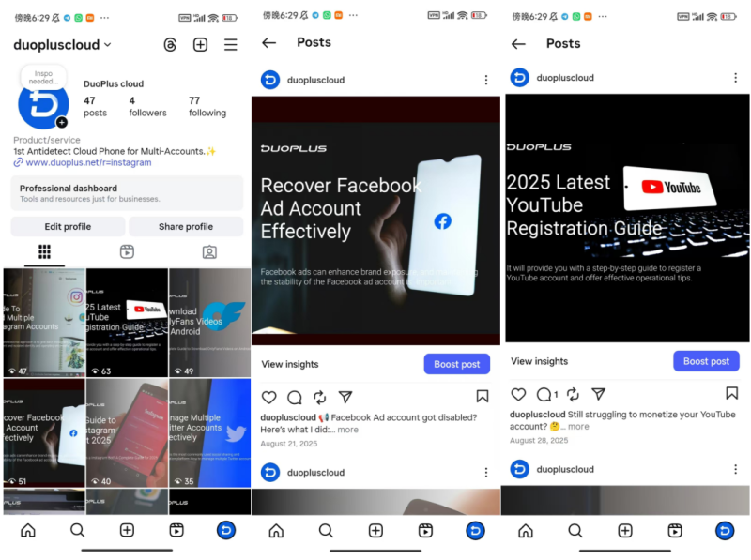Repost the YouTube Registration Guide post
This screenshot has height=560, width=751.
(x=573, y=394)
